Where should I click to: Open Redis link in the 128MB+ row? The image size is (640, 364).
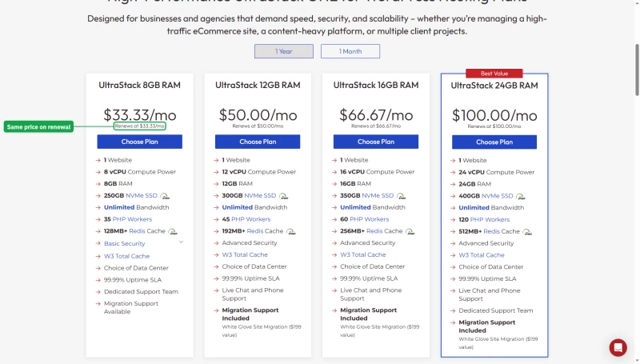(137, 231)
